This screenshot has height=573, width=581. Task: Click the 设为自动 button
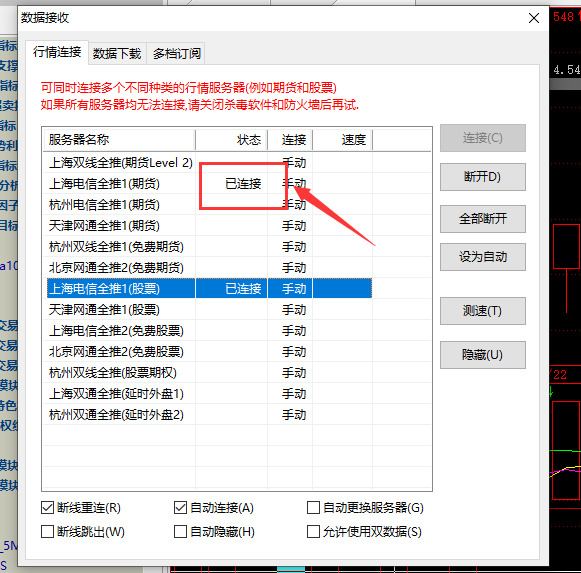tap(482, 256)
